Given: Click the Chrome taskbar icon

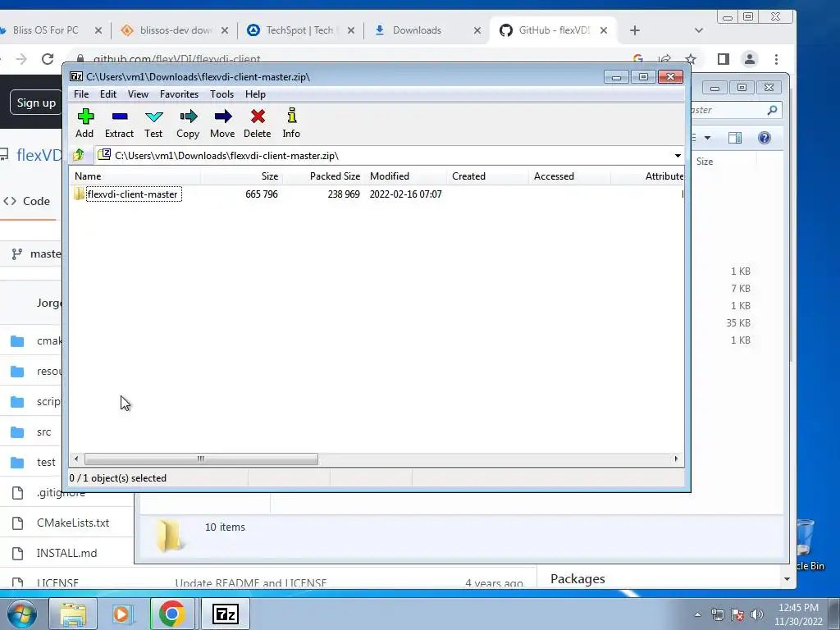Looking at the screenshot, I should click(x=172, y=614).
